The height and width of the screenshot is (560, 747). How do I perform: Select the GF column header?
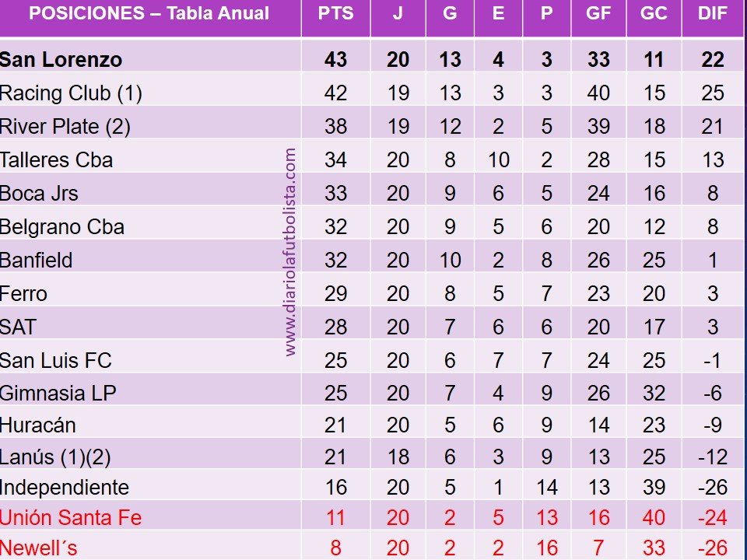pos(598,13)
